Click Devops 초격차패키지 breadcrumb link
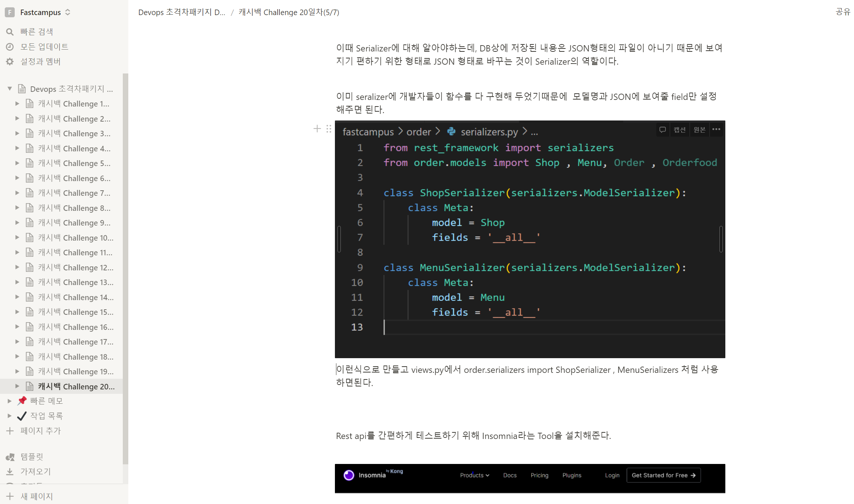Image resolution: width=854 pixels, height=504 pixels. pyautogui.click(x=182, y=12)
